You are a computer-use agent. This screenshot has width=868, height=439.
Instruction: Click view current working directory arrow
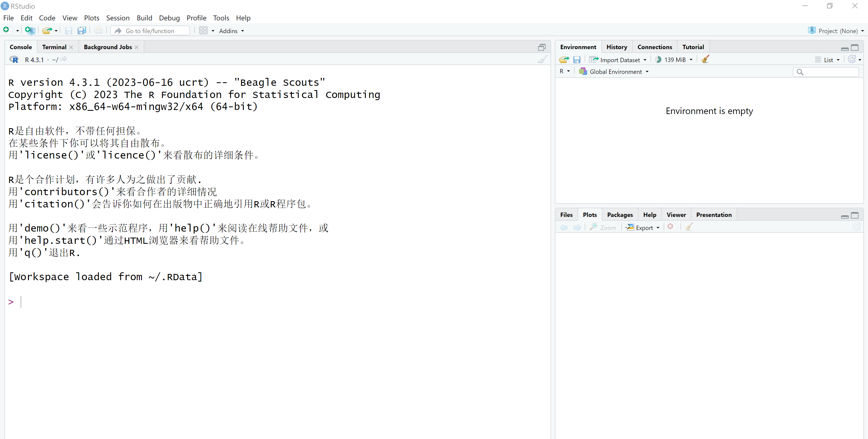coord(64,59)
